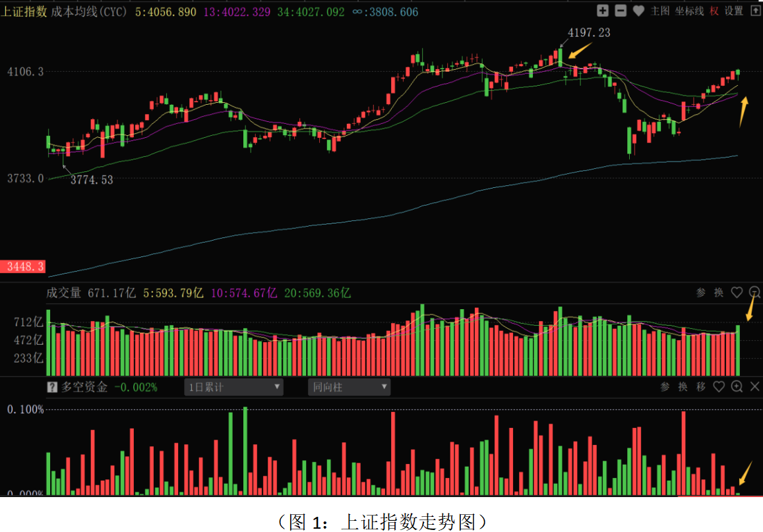Image resolution: width=763 pixels, height=532 pixels.
Task: Toggle the red 权 adjustment option
Action: coord(715,11)
